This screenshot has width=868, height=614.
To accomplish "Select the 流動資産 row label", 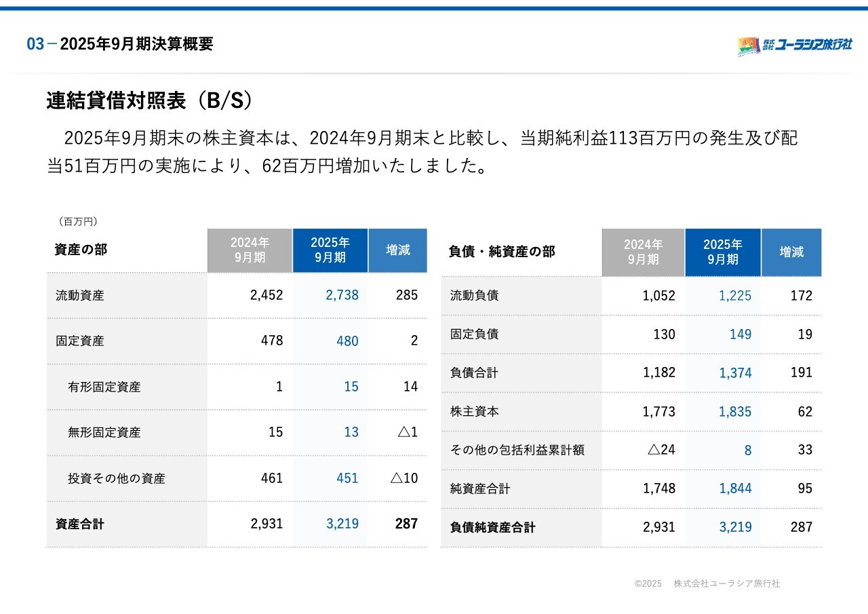I will (80, 296).
